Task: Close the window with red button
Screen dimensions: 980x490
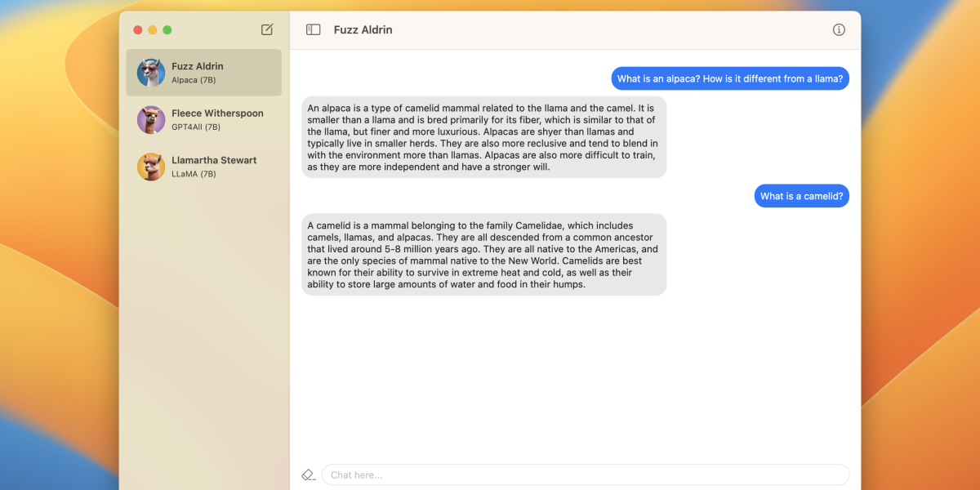Action: pyautogui.click(x=137, y=30)
